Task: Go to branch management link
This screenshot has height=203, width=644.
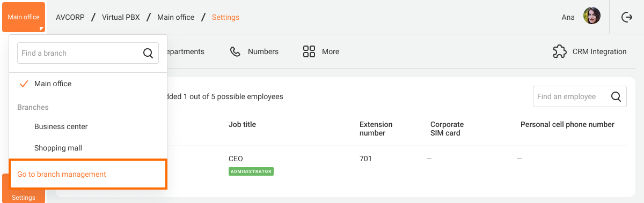Action: point(62,174)
